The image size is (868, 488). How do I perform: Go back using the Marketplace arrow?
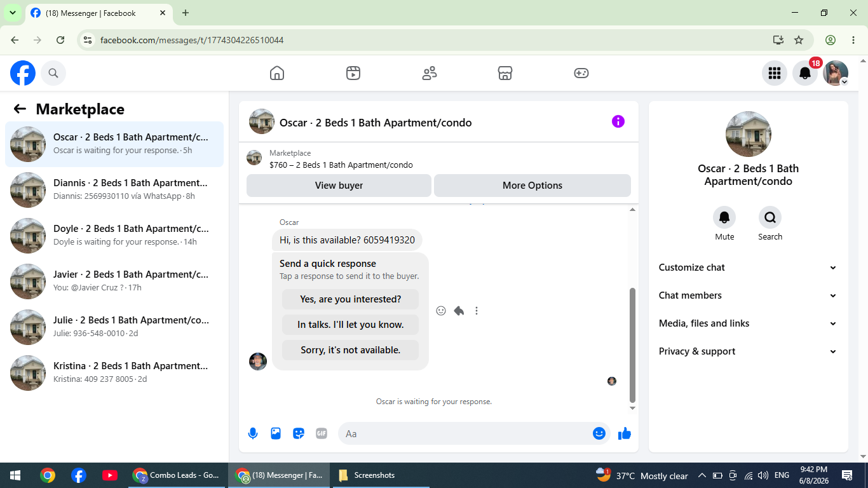click(x=20, y=109)
